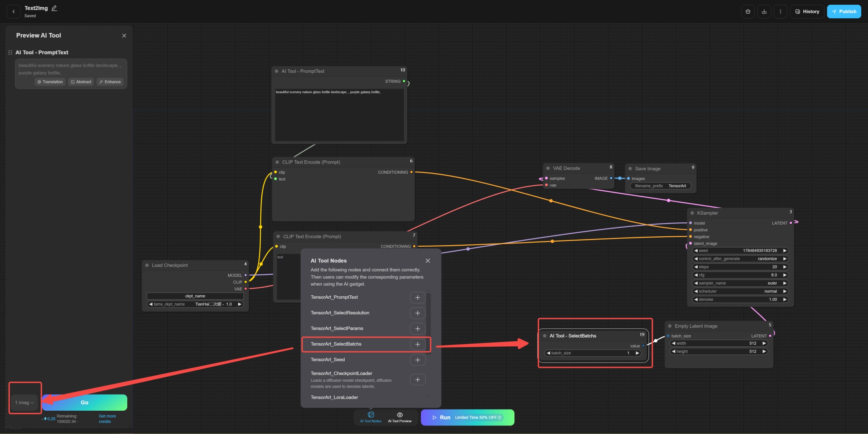
Task: Click the pencil icon to rename Text2Img
Action: pyautogui.click(x=54, y=8)
